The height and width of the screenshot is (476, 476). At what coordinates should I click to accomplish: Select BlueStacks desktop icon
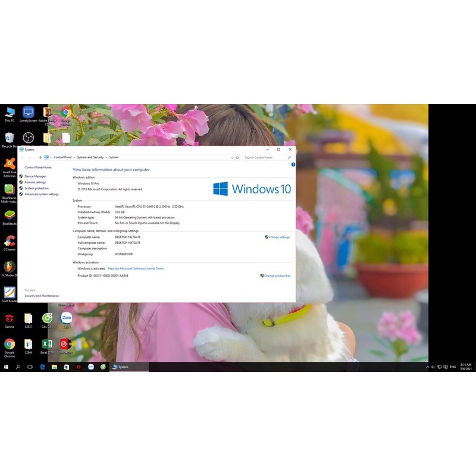tap(10, 217)
